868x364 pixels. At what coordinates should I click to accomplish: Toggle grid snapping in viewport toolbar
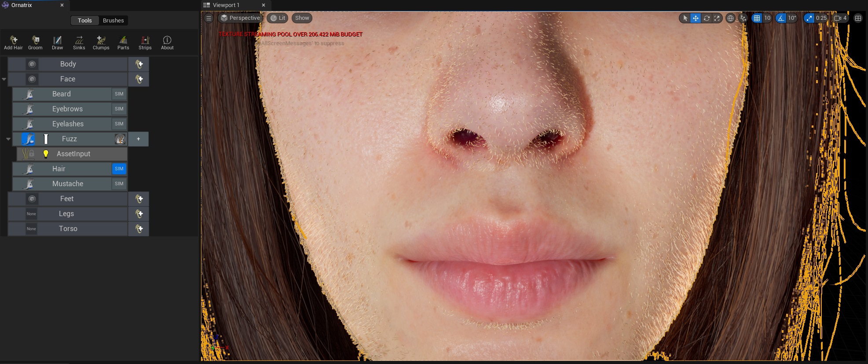757,18
